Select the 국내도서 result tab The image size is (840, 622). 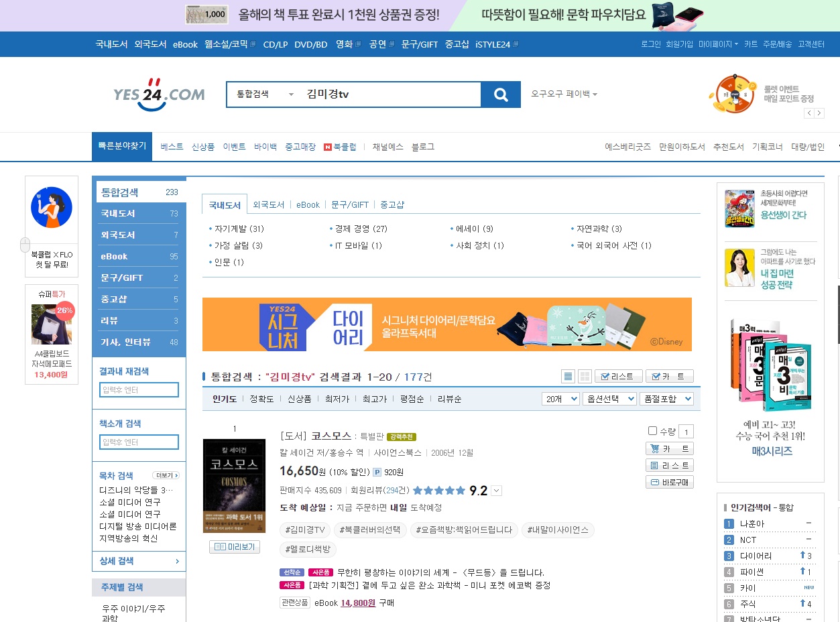(225, 204)
